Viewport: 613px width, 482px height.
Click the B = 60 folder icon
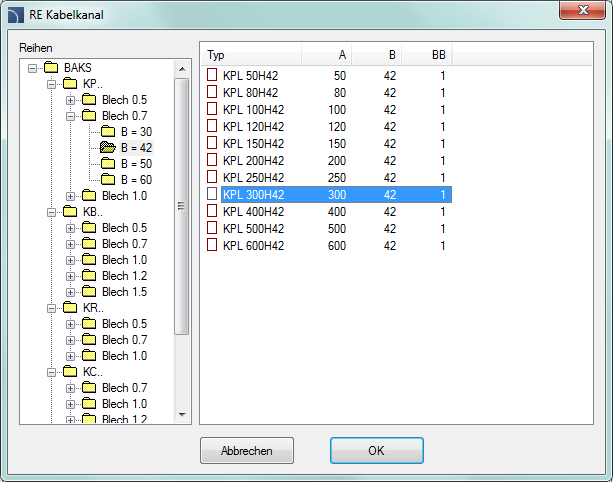point(107,180)
